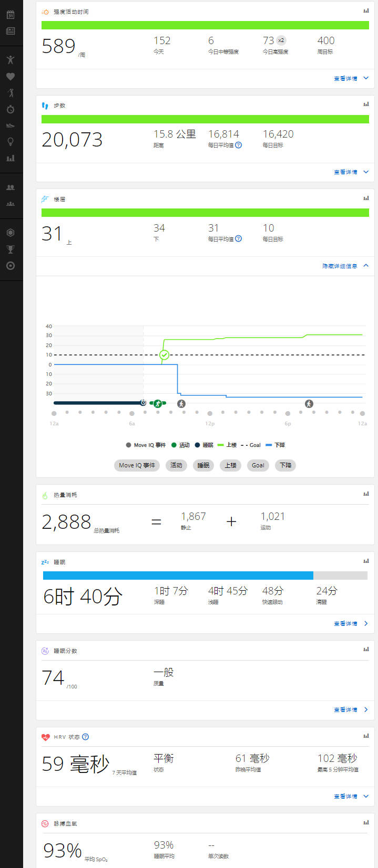The image size is (378, 868).
Task: Select the Badges hexagon item in sidebar
Action: coord(11,233)
